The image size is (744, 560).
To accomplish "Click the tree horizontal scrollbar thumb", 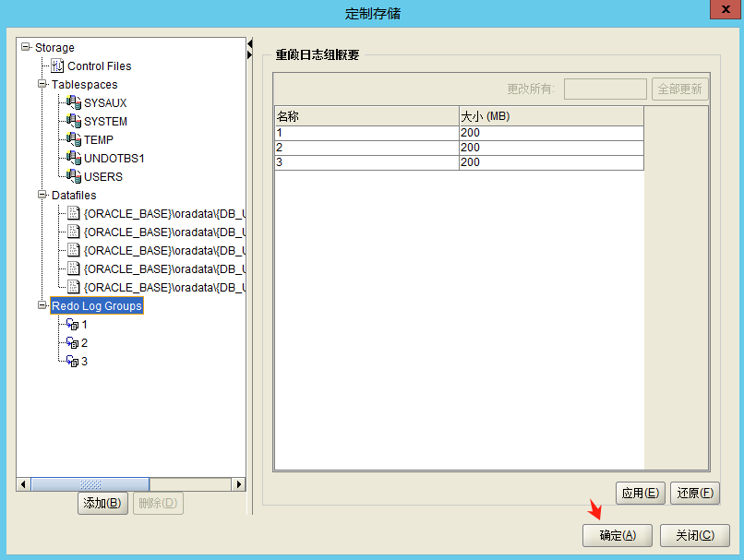I will (90, 484).
